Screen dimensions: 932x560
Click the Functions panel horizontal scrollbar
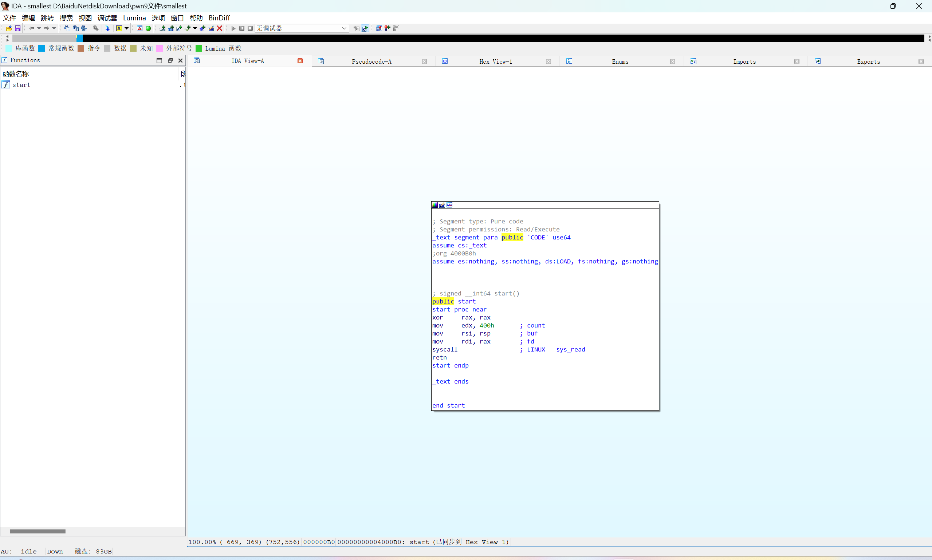pos(38,531)
